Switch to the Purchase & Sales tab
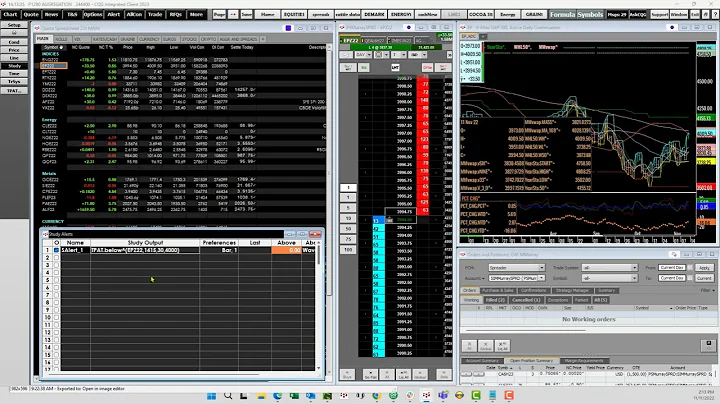 point(498,291)
